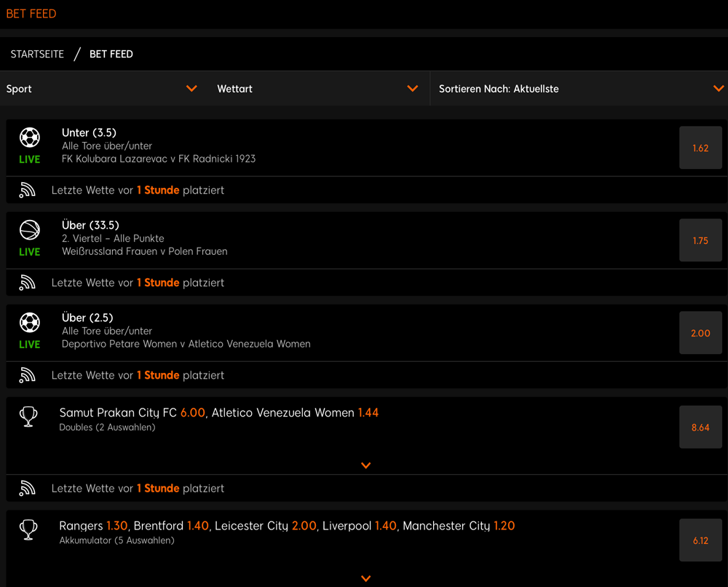This screenshot has height=587, width=728.
Task: Click the Akkumulator (5 Auswahlen) label
Action: tap(117, 540)
